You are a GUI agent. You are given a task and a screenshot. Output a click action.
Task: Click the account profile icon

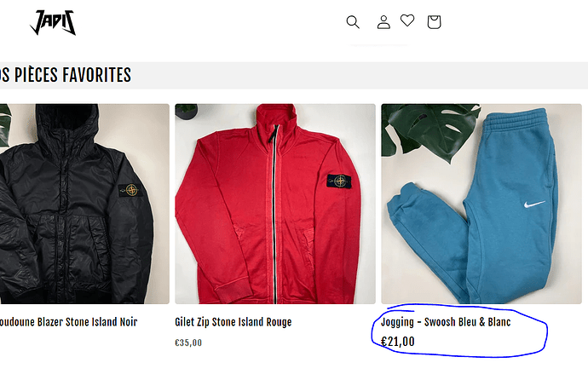(383, 22)
